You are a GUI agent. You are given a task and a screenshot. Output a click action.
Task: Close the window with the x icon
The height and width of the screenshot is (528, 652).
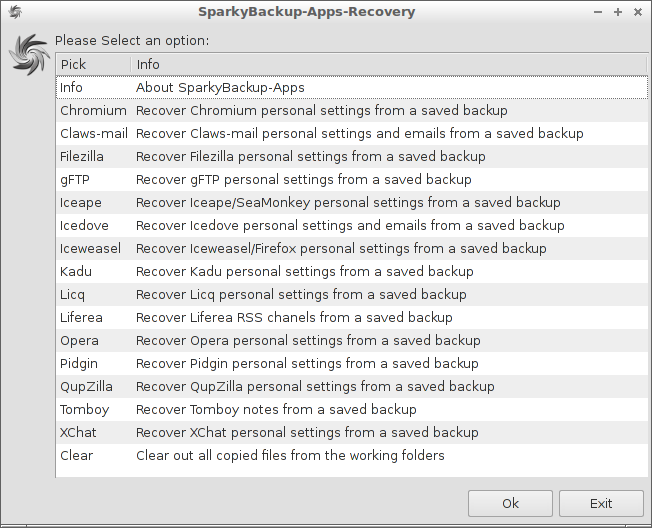click(x=638, y=12)
